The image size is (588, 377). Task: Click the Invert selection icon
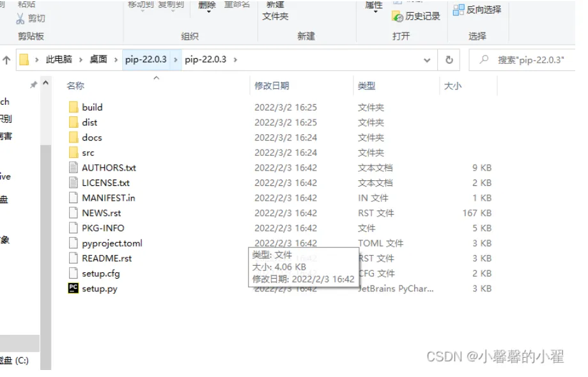[x=458, y=10]
